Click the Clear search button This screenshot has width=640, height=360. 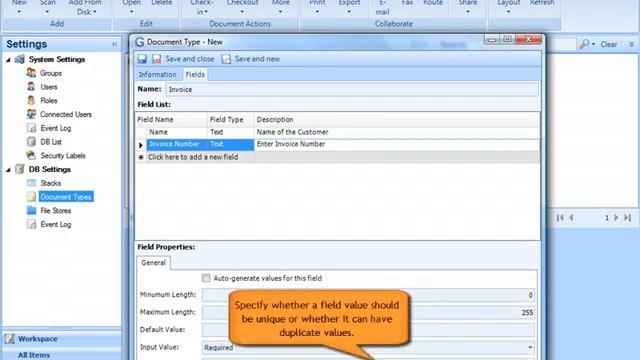609,44
